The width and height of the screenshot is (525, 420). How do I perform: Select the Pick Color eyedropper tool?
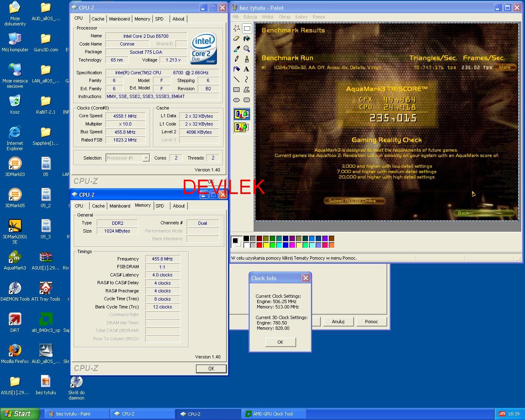click(237, 49)
